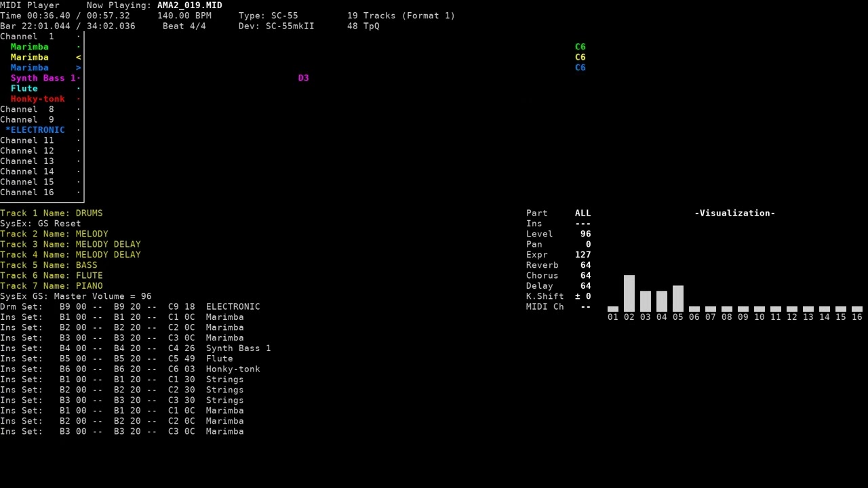Click the MIDI Ch -- value
Image resolution: width=868 pixels, height=488 pixels.
tap(586, 306)
